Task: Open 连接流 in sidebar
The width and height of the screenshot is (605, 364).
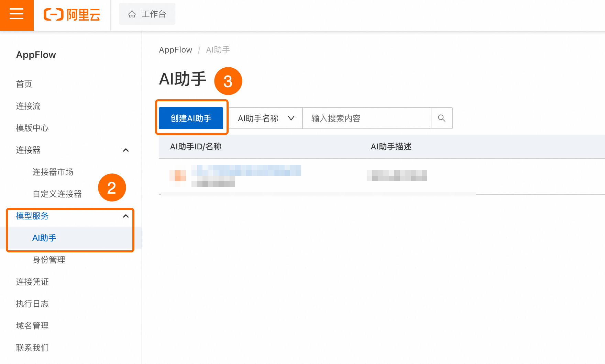Action: [x=28, y=106]
